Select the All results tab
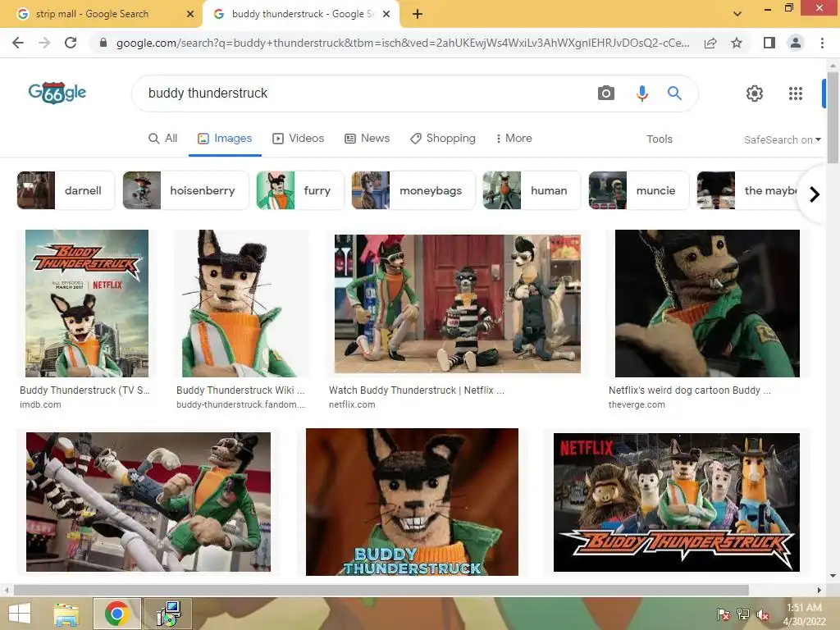This screenshot has width=840, height=630. (163, 138)
